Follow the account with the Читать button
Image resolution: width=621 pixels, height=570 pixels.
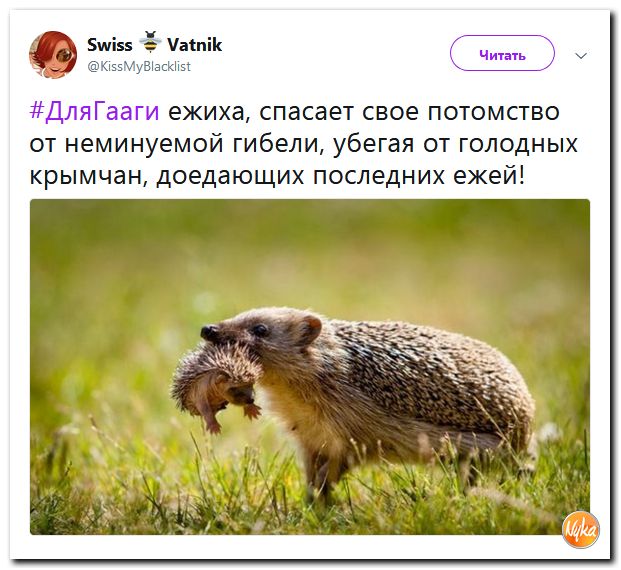(x=502, y=53)
